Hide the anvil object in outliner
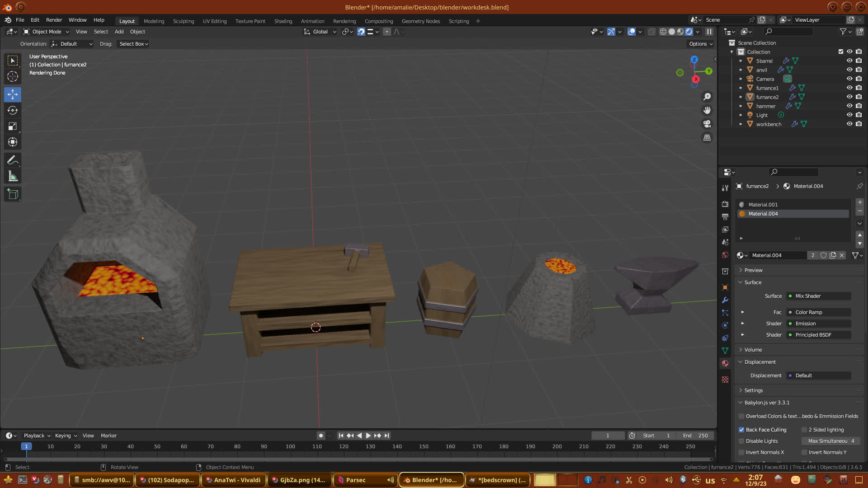 (849, 70)
